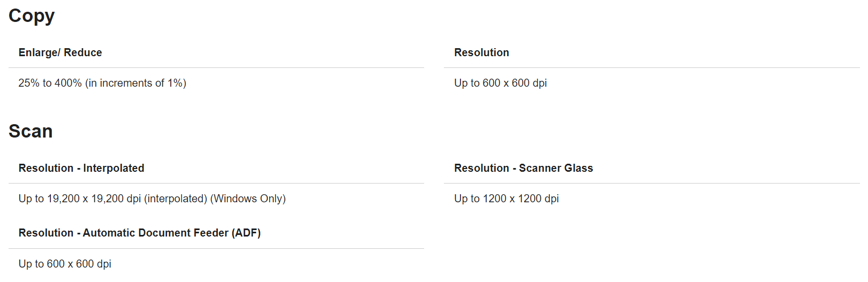
Task: Click the Copy resolution value 600 x 600 dpi
Action: point(514,83)
